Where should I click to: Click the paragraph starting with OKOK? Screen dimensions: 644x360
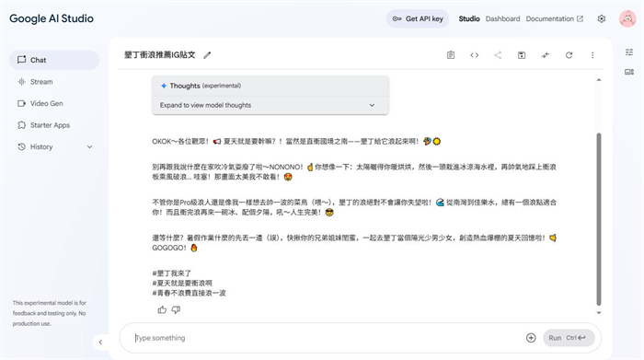click(296, 142)
